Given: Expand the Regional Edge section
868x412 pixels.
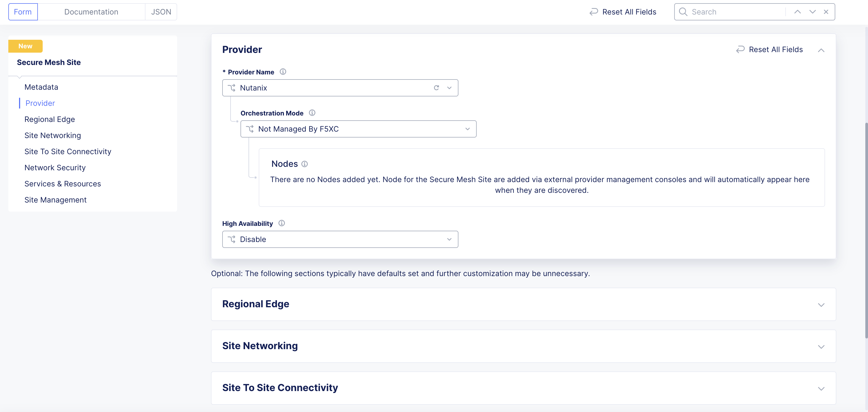Looking at the screenshot, I should click(821, 305).
